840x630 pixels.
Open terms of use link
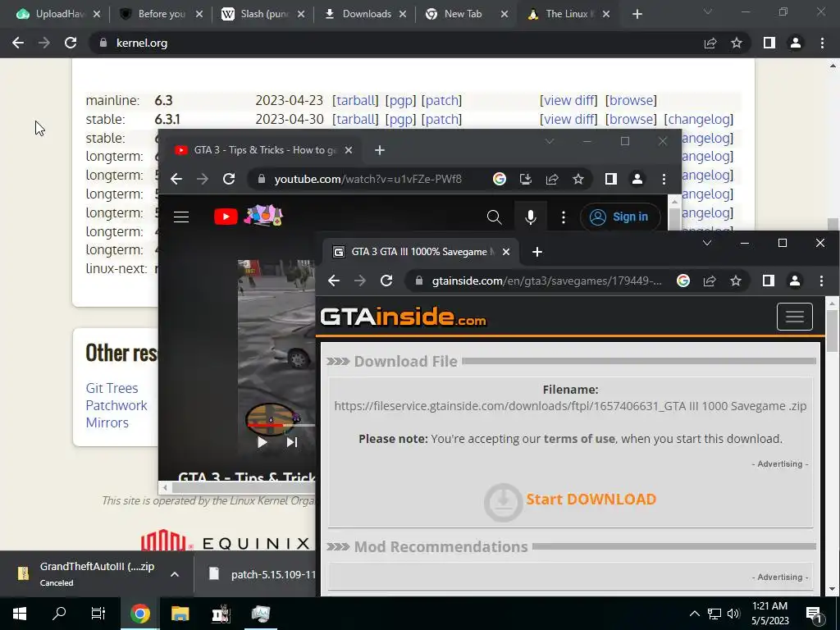tap(579, 439)
